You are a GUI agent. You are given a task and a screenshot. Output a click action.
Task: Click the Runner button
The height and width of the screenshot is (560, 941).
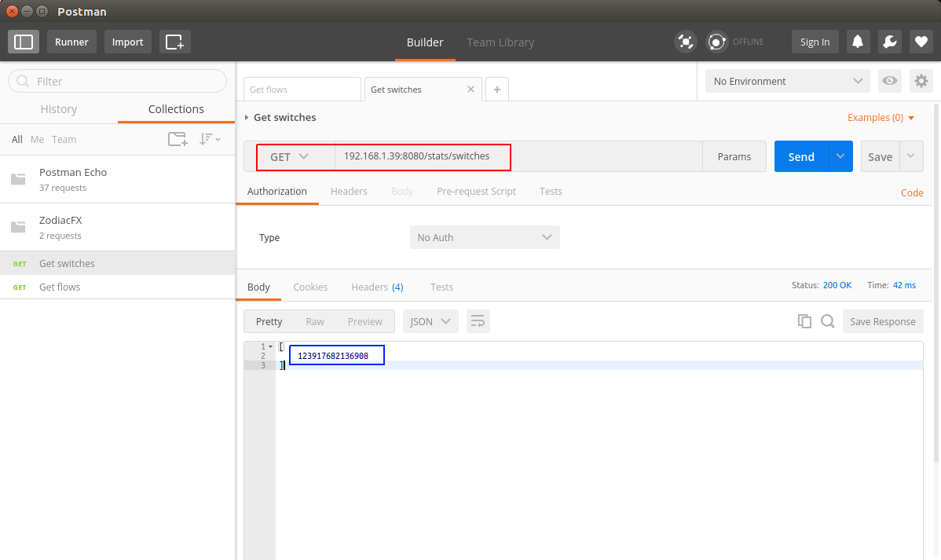tap(71, 42)
